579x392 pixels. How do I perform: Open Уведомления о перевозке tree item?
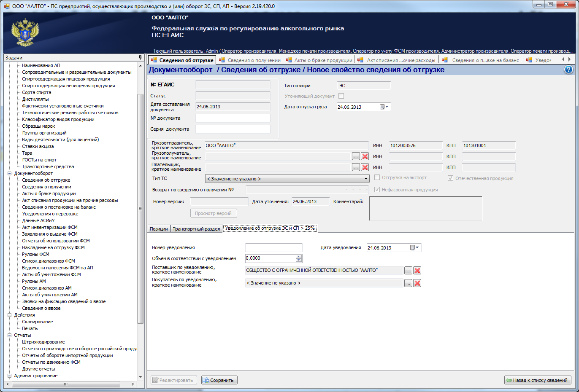click(50, 214)
